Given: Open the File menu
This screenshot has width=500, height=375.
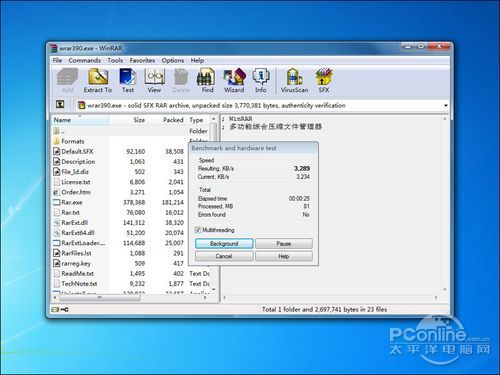Looking at the screenshot, I should click(57, 60).
